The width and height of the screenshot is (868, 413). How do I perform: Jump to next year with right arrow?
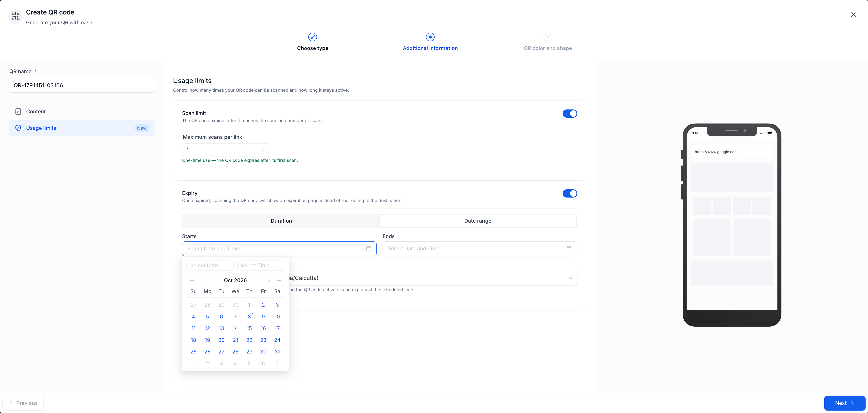(x=279, y=280)
